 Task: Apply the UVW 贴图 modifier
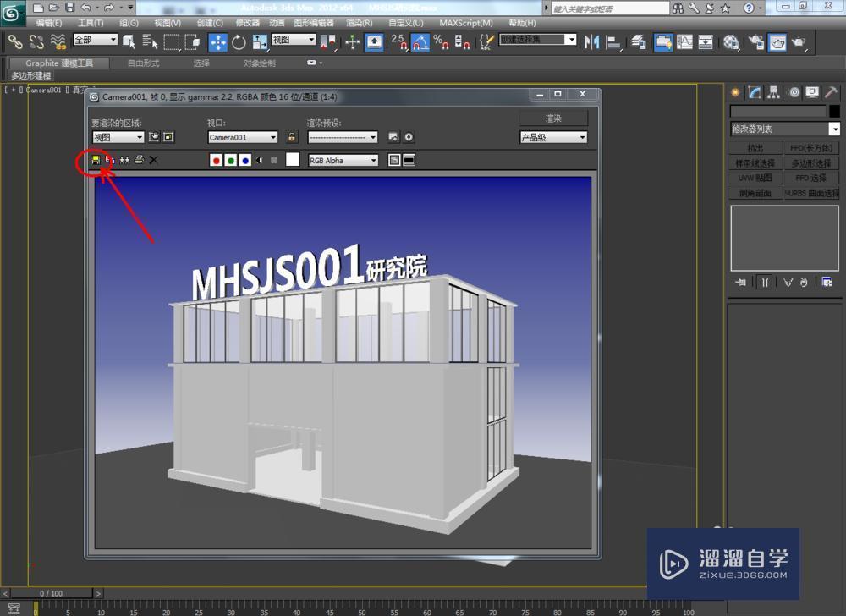(x=755, y=178)
